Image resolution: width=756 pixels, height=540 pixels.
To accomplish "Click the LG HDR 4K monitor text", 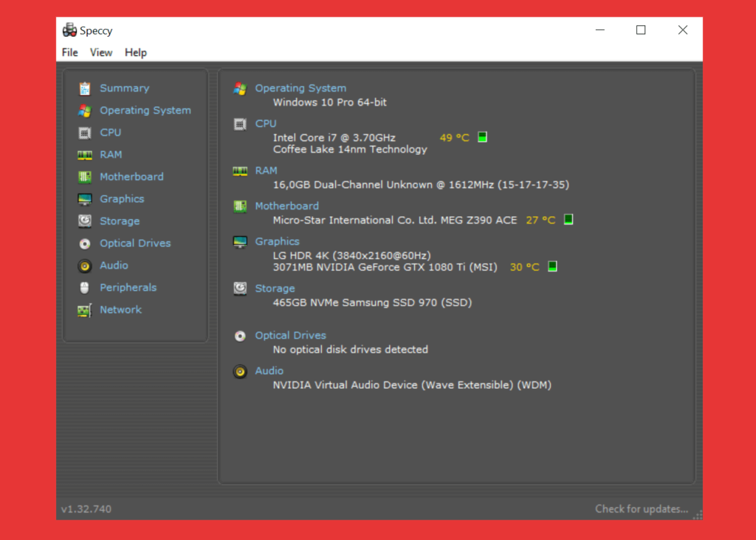I will click(352, 255).
